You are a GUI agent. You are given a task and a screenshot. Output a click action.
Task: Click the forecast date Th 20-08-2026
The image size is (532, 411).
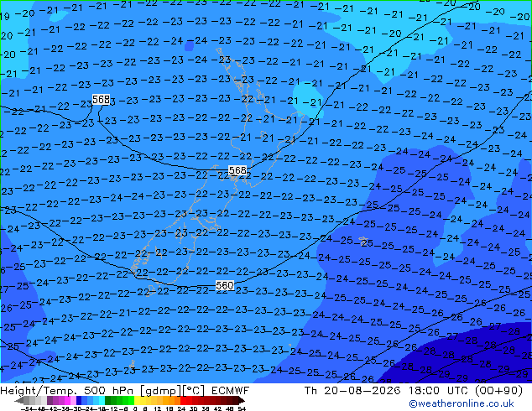pyautogui.click(x=352, y=391)
